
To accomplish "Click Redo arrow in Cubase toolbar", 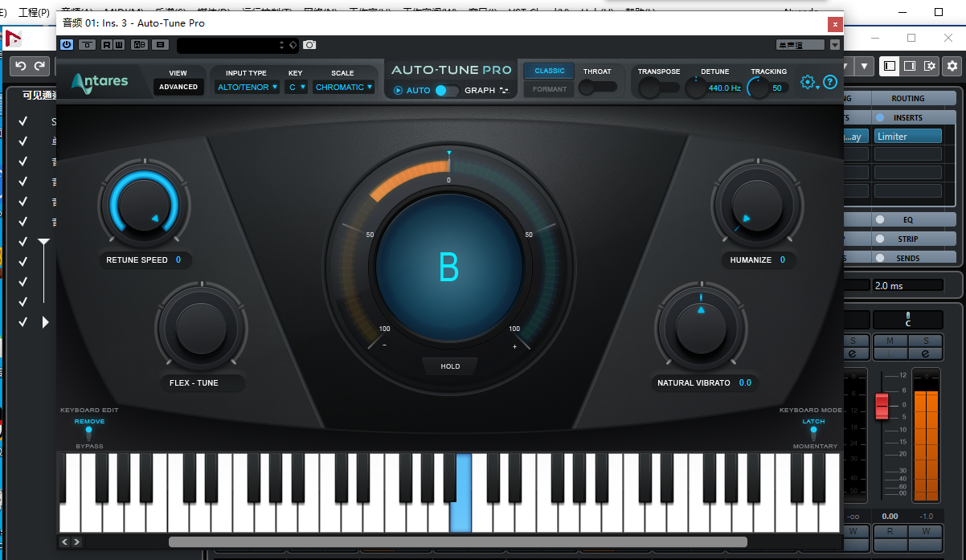I will tap(40, 66).
